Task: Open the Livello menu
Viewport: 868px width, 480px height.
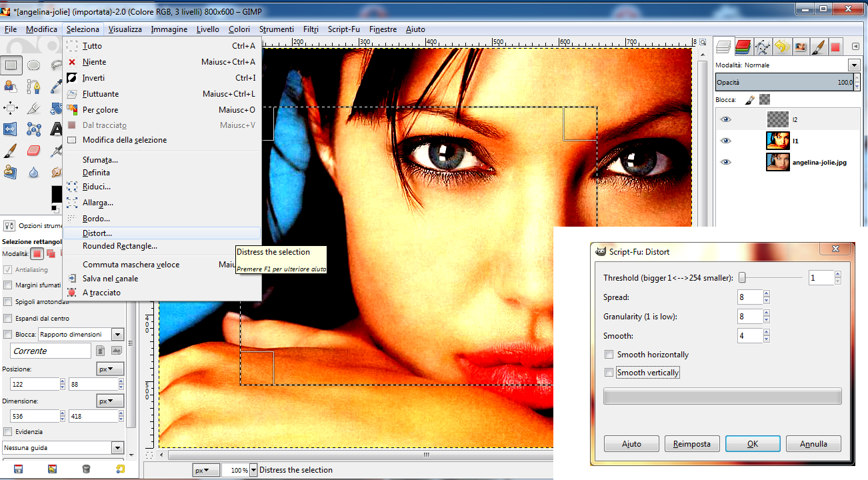Action: click(x=208, y=29)
